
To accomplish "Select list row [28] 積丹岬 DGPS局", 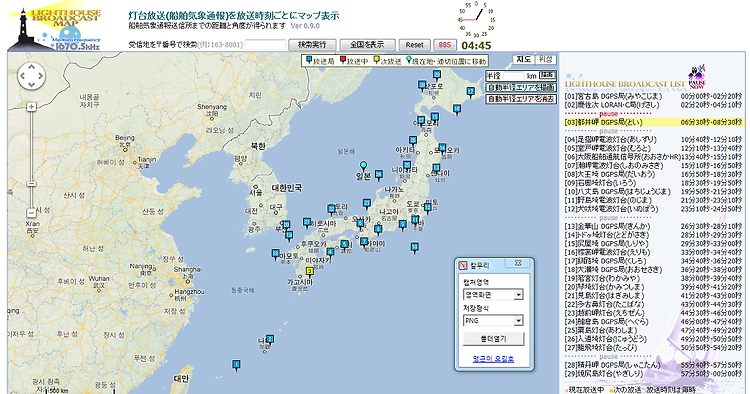I will click(653, 365).
